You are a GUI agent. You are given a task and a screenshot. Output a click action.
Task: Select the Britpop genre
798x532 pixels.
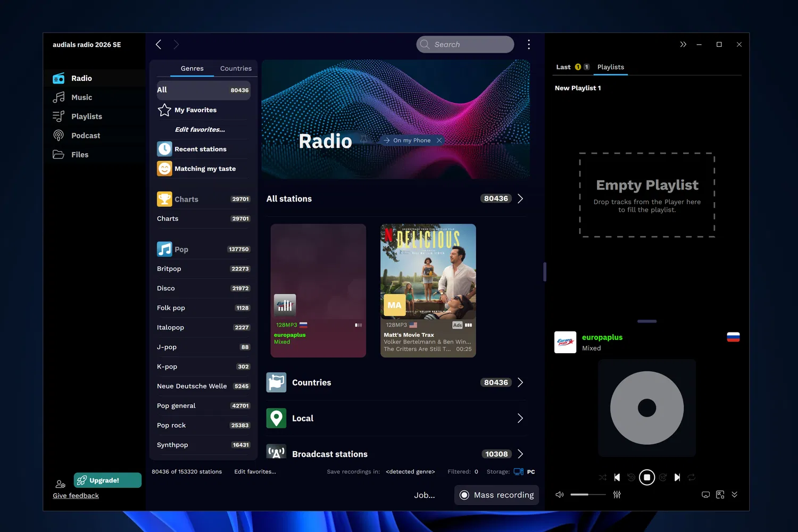tap(203, 269)
